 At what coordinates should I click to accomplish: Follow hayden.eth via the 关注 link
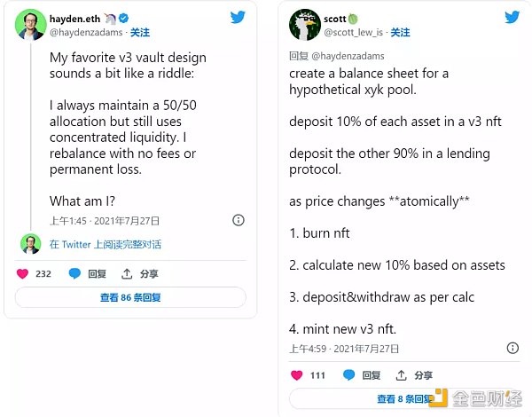tap(140, 32)
